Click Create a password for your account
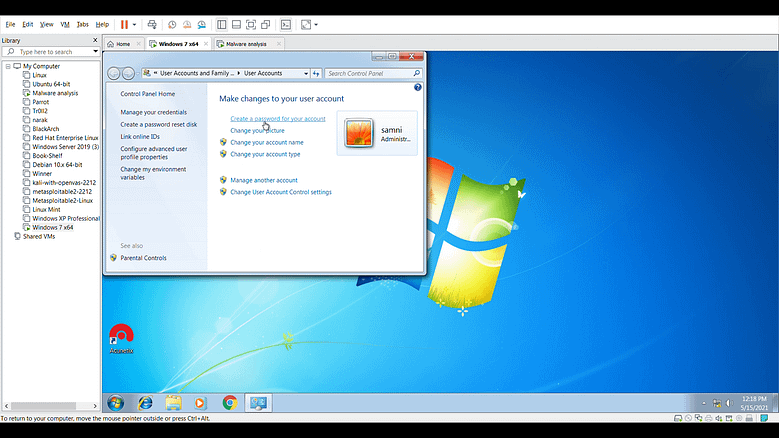The width and height of the screenshot is (779, 438). pos(278,119)
